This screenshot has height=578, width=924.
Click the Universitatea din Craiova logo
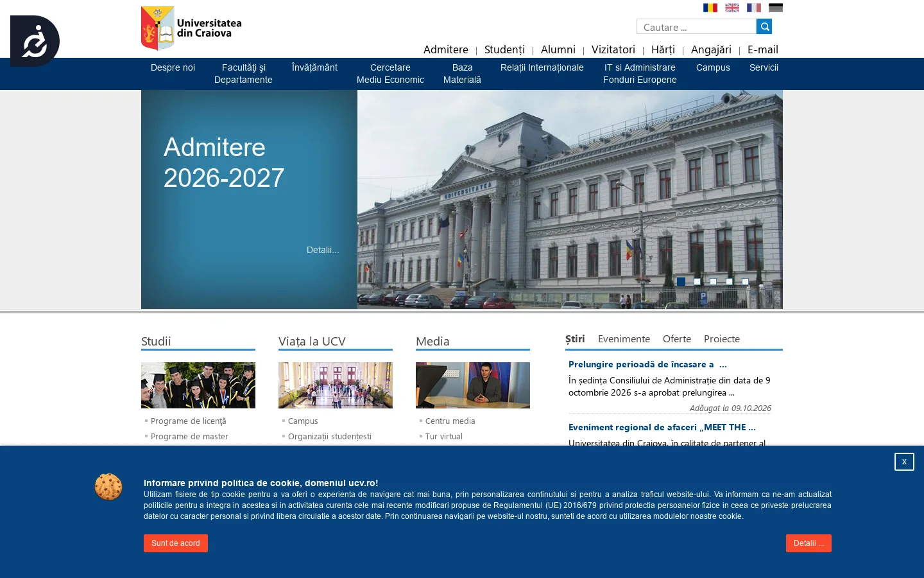tap(191, 28)
